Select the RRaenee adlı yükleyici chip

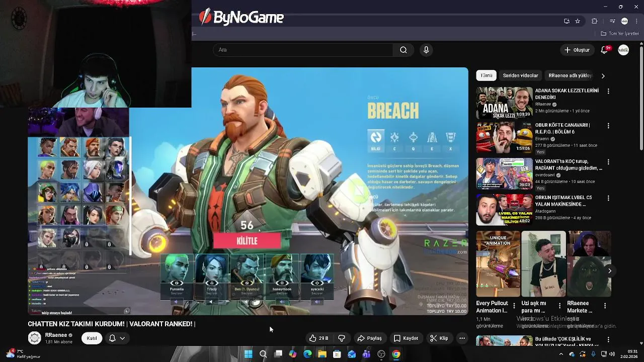pyautogui.click(x=571, y=75)
